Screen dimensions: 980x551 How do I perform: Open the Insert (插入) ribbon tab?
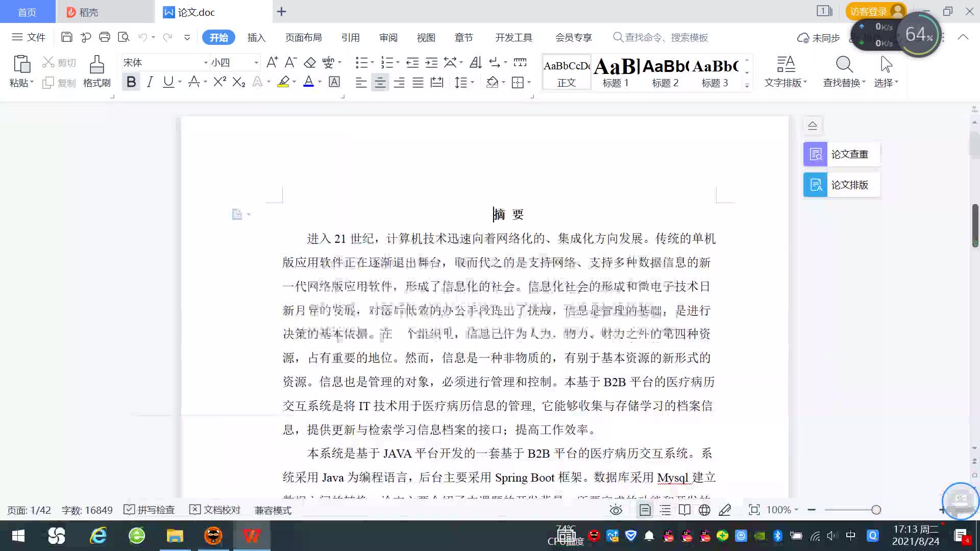point(256,37)
